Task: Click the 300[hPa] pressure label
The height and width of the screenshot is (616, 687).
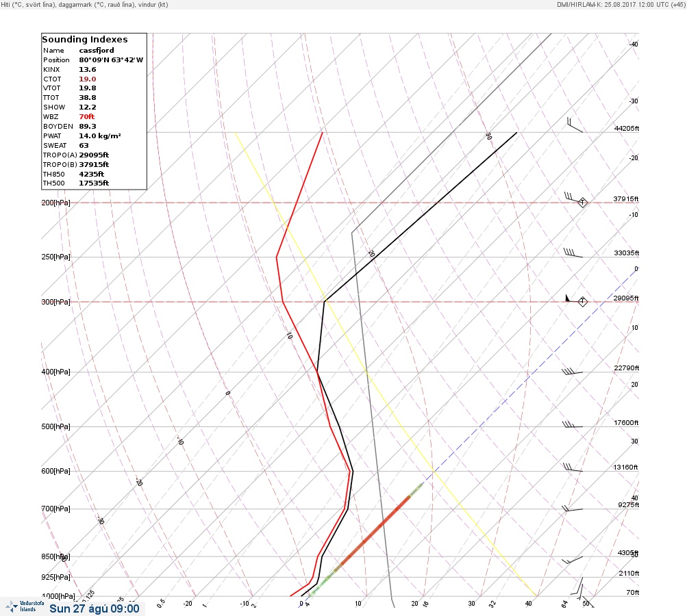Action: (55, 302)
